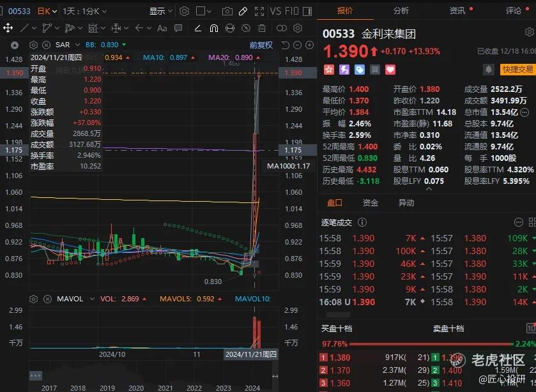Open quote panel settings gear

(x=530, y=33)
